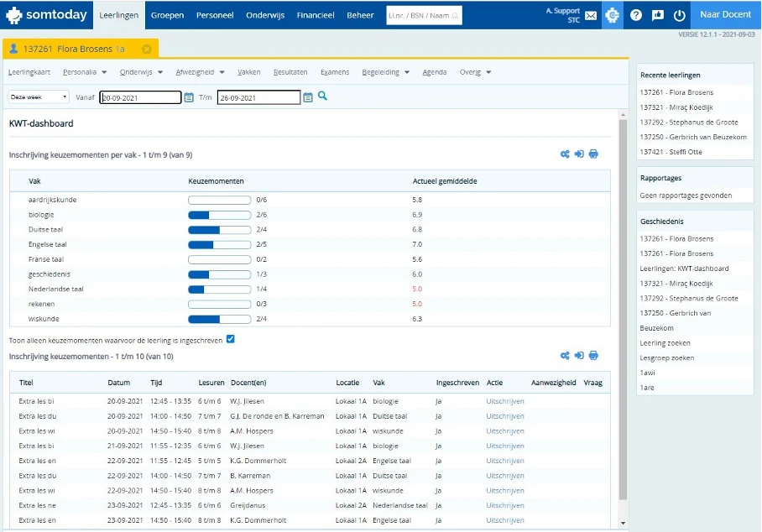762x532 pixels.
Task: Click the search magnifier next to date range
Action: (x=323, y=96)
